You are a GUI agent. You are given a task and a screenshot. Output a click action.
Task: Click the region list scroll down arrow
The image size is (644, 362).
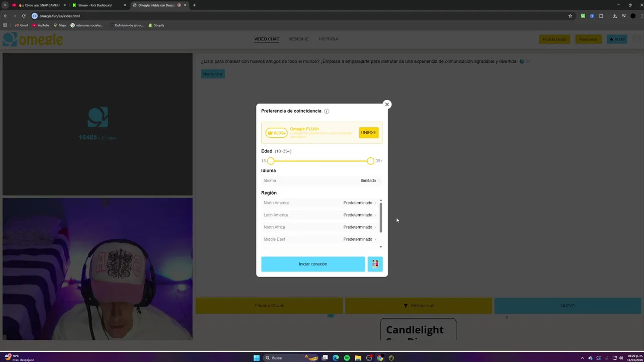coord(381,247)
